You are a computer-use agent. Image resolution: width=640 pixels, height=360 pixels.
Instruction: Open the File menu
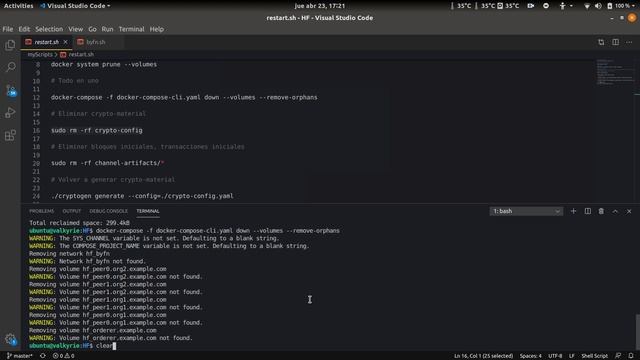click(x=8, y=29)
